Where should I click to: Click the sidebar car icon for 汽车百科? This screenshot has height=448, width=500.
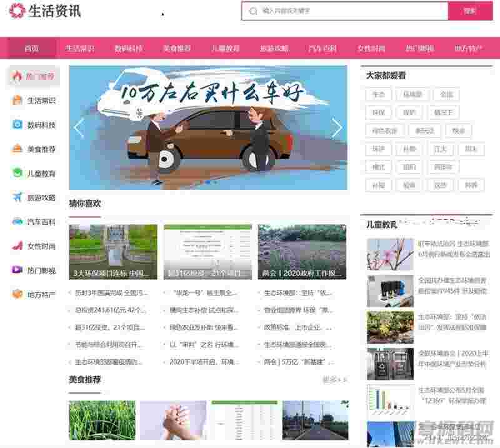coord(17,222)
